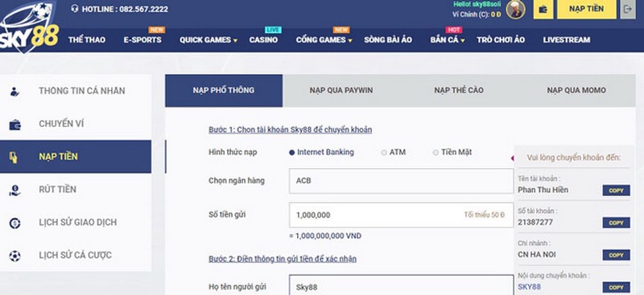Click the headset hotline icon
Image resolution: width=644 pixels, height=295 pixels.
[x=74, y=9]
